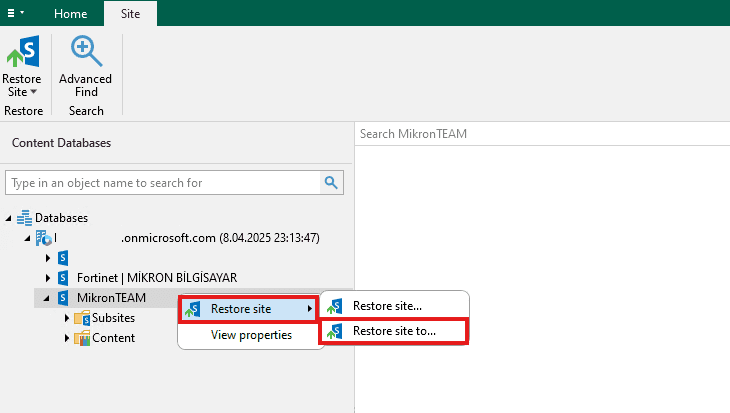The width and height of the screenshot is (730, 413).
Task: Click the Subsites folder icon
Action: coord(82,318)
